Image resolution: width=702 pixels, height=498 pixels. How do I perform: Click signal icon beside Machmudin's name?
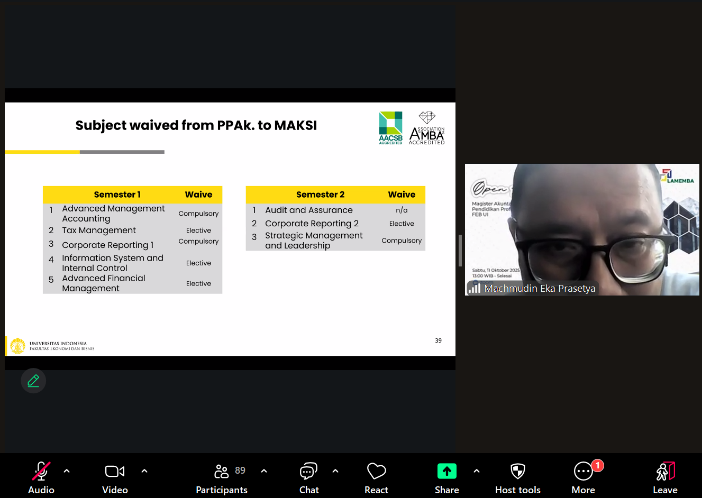(475, 288)
